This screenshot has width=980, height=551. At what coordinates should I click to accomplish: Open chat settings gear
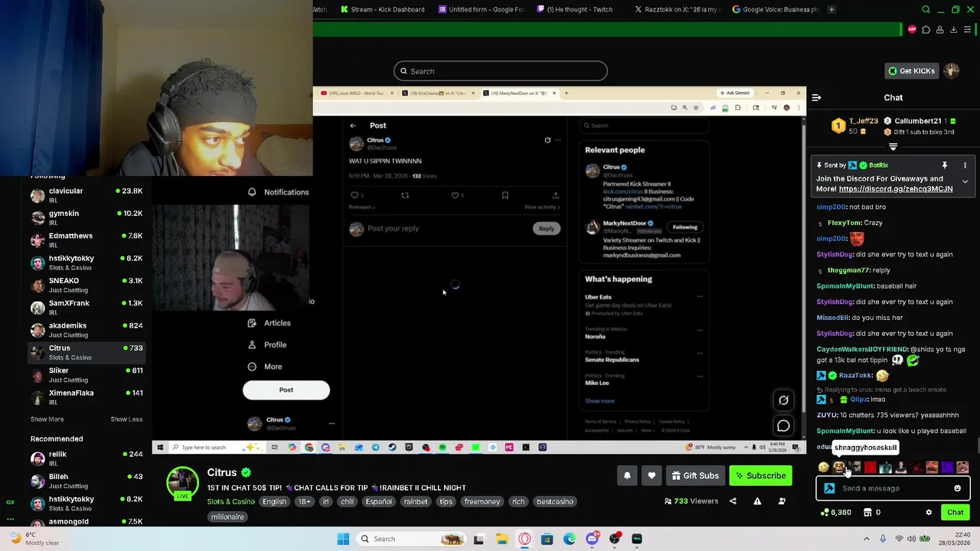coord(929,513)
